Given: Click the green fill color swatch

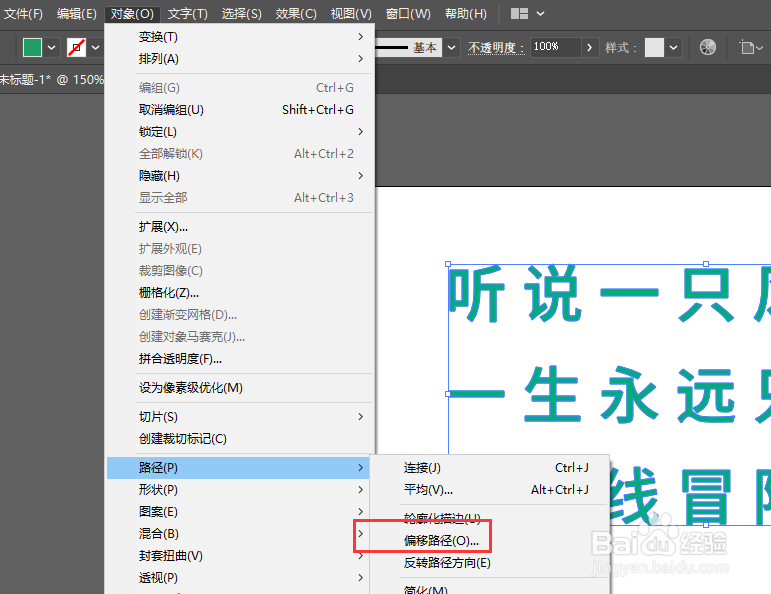Looking at the screenshot, I should tap(32, 48).
